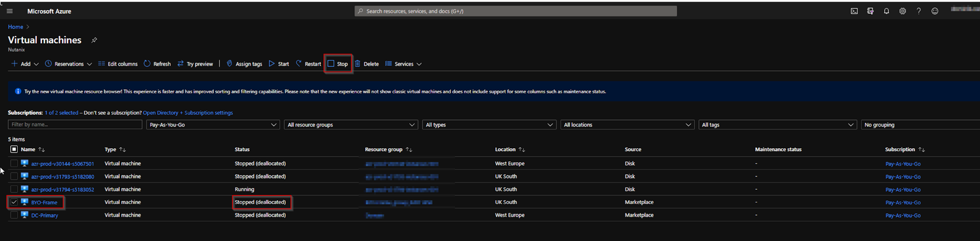Click the '5 items' count text
Image resolution: width=980 pixels, height=241 pixels.
17,139
